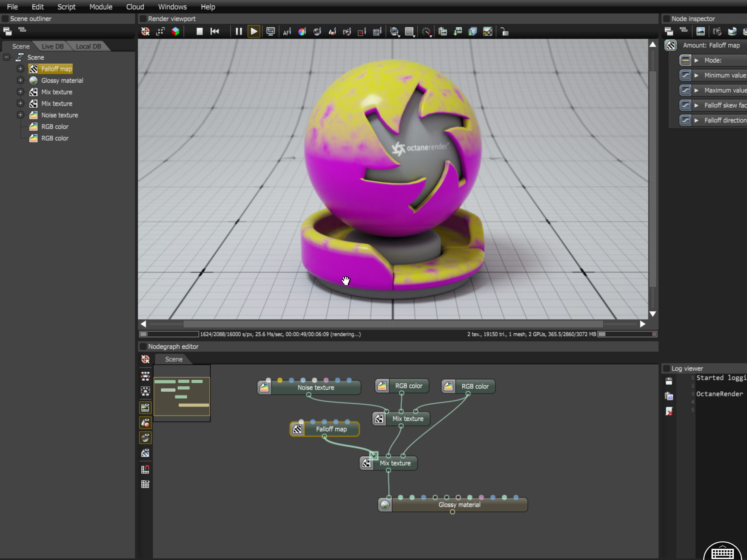Open the Script menu
This screenshot has width=747, height=560.
tap(66, 7)
